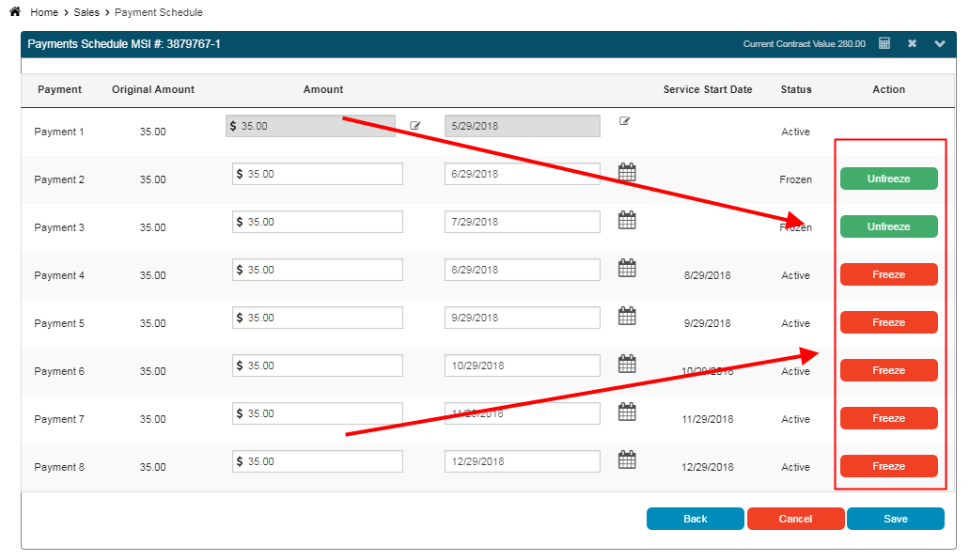Open calendar picker for Payment 6 date
This screenshot has height=560, width=970.
click(627, 364)
